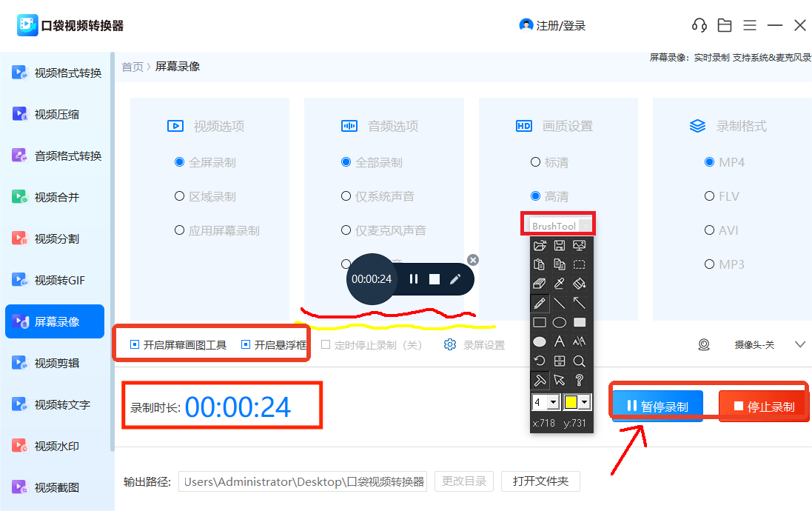Click the 打开文件夹 button
The image size is (812, 511).
click(x=540, y=481)
